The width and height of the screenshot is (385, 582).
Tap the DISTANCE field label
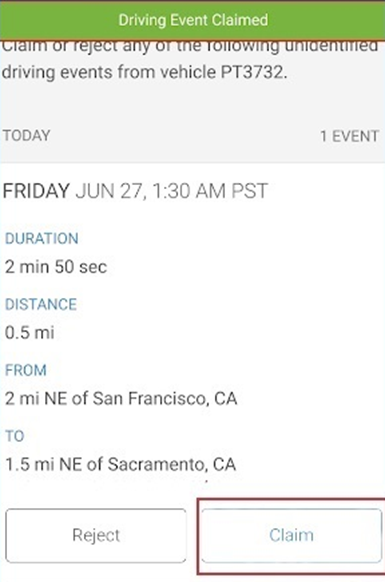41,304
